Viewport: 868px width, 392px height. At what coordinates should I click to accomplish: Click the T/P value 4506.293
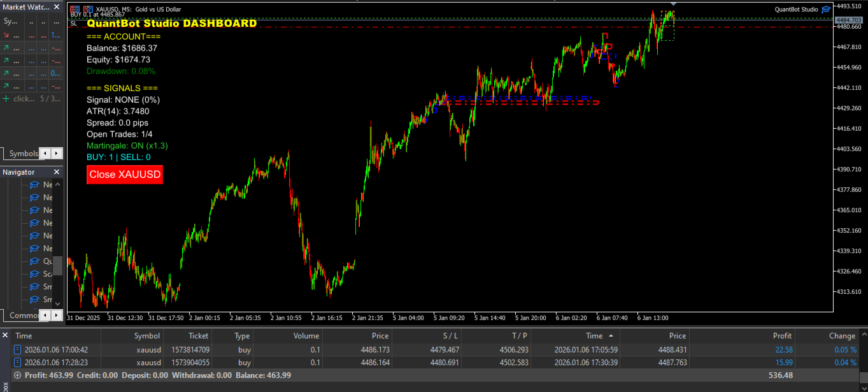pos(513,349)
